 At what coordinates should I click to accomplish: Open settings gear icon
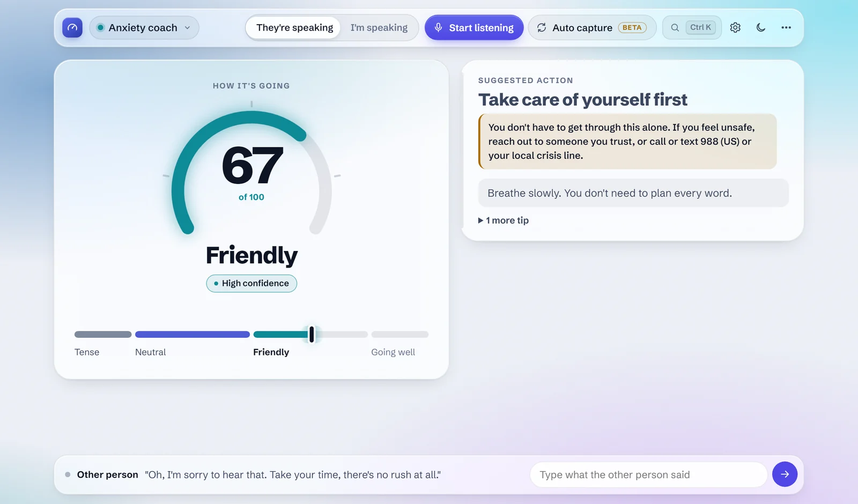pos(735,27)
